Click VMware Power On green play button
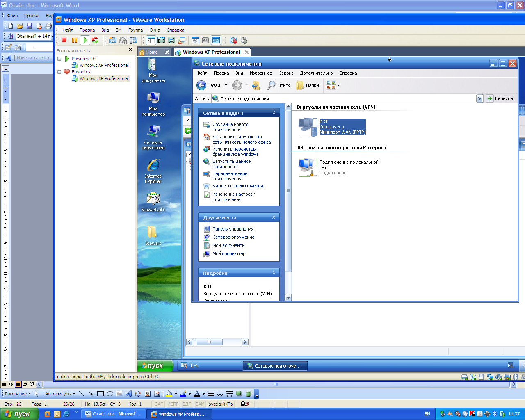 click(x=85, y=40)
